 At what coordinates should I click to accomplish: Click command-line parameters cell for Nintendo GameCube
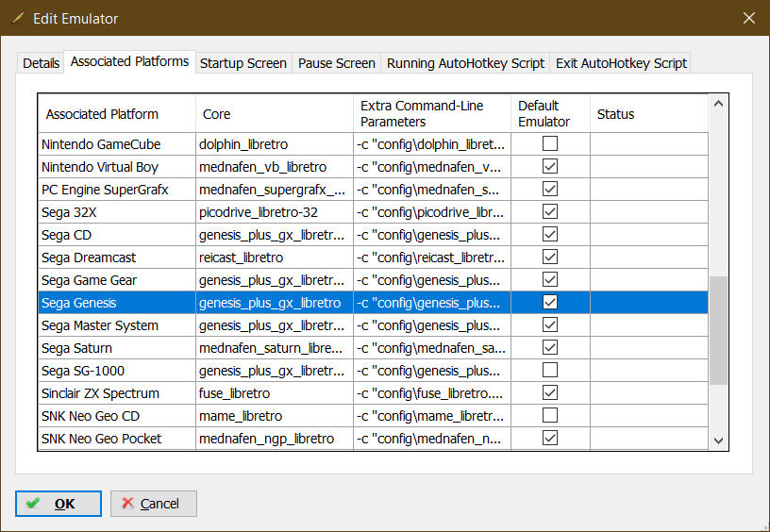432,144
